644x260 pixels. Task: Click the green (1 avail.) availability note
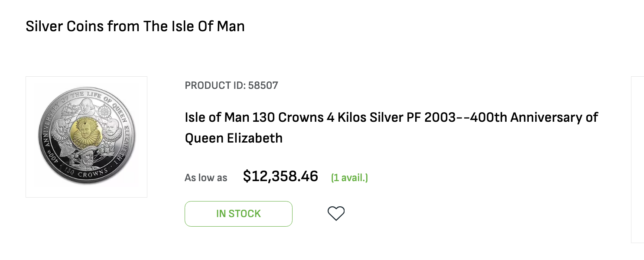349,177
